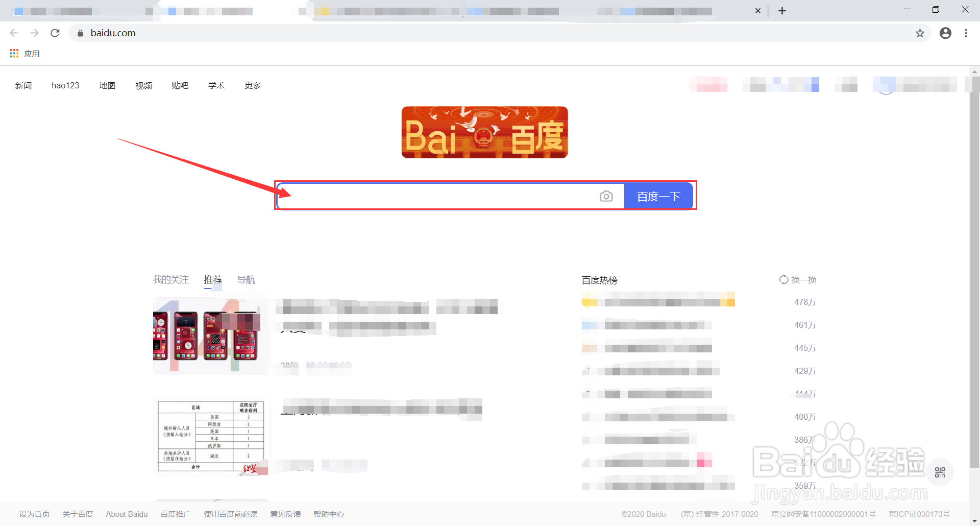This screenshot has height=526, width=980.
Task: Click the scrollbar down arrow
Action: tap(975, 521)
